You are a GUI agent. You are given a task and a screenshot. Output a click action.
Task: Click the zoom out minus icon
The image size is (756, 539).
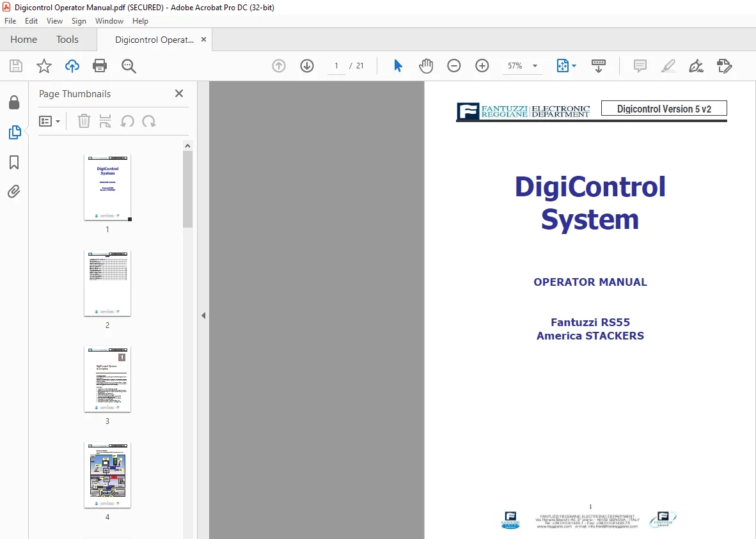453,66
